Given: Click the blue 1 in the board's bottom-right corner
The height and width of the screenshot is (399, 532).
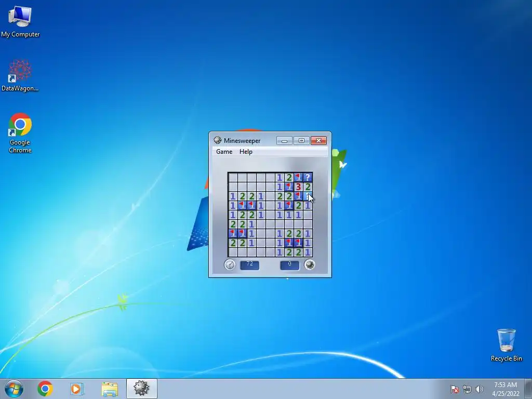Looking at the screenshot, I should pos(308,252).
